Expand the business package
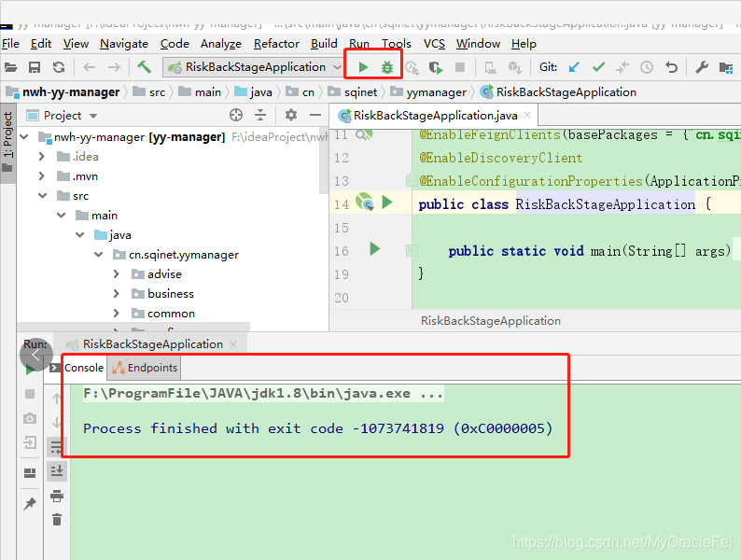Viewport: 741px width, 560px height. (117, 294)
